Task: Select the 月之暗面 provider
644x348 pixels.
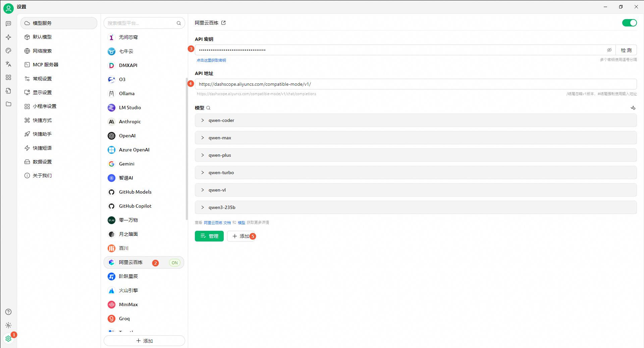Action: [x=144, y=234]
